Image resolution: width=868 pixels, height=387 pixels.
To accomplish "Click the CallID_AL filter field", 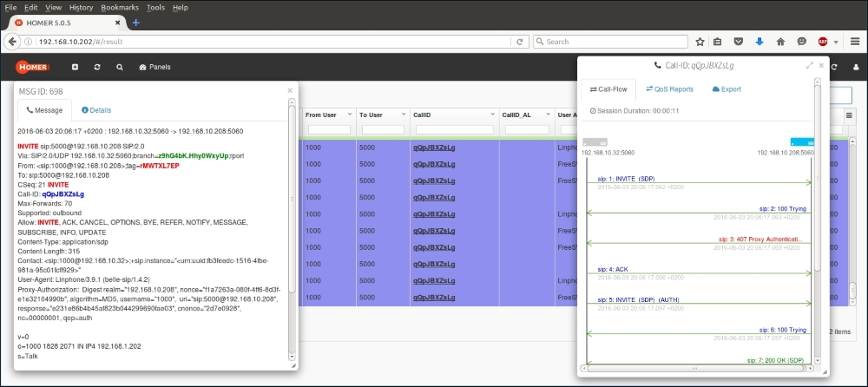I will click(525, 129).
